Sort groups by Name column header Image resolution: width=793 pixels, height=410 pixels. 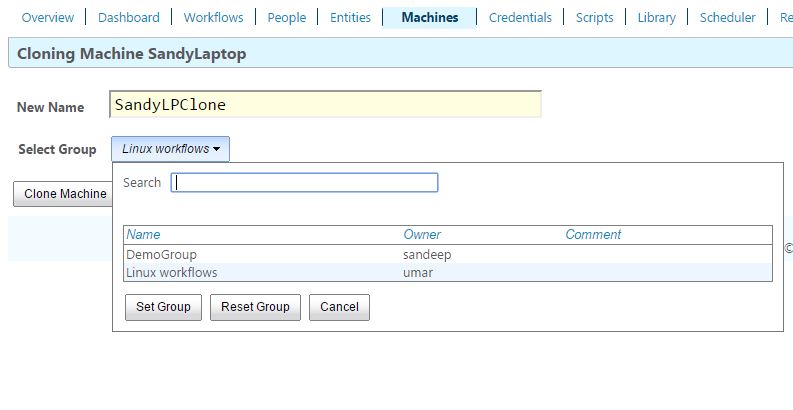[143, 235]
